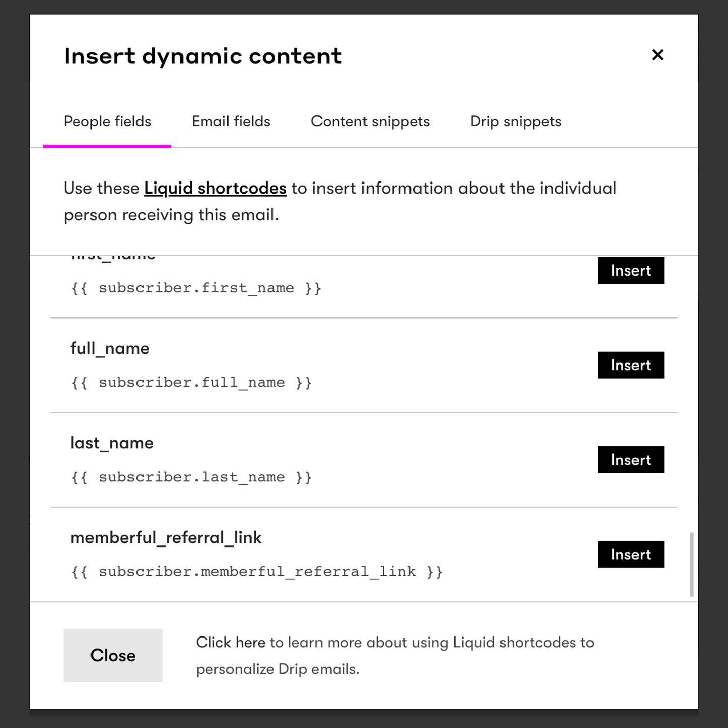
Task: Close the dialog with the X icon
Action: point(657,55)
